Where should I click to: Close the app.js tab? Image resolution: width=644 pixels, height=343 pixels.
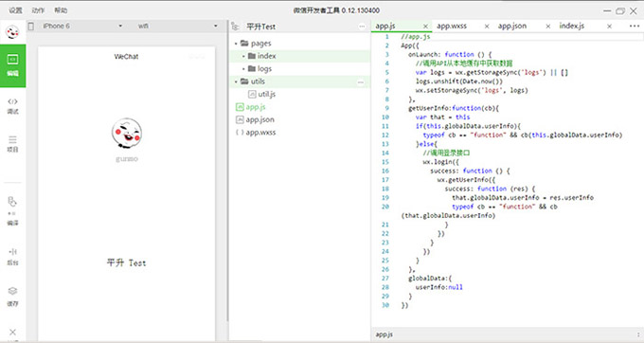pyautogui.click(x=425, y=27)
